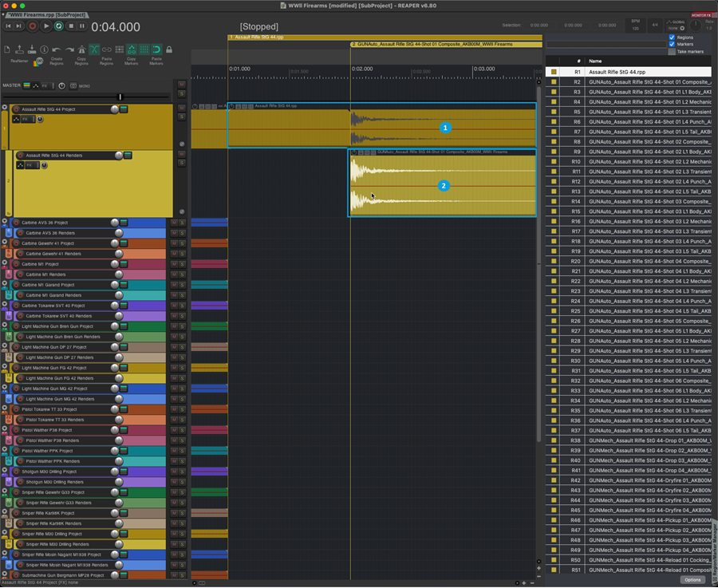The image size is (718, 588).
Task: Toggle the Lock padlock icon in toolbar
Action: tap(169, 49)
